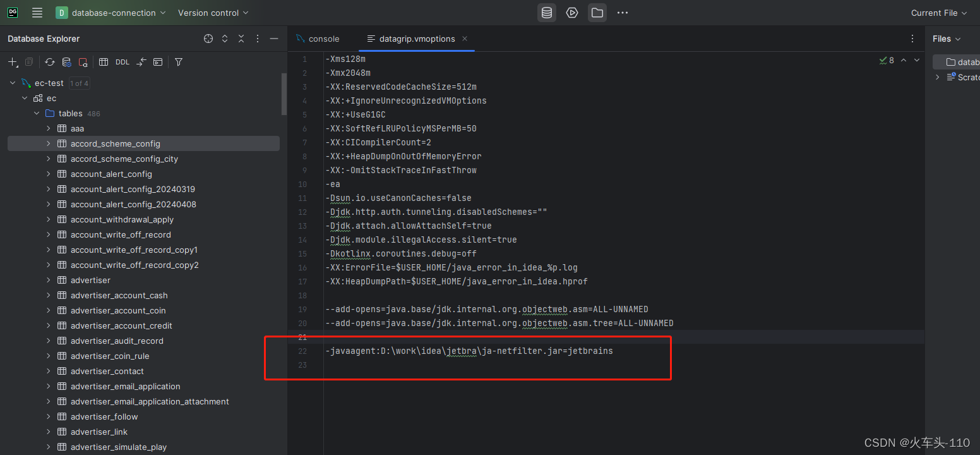Click the -XX:+UseG1GC line

click(x=356, y=114)
